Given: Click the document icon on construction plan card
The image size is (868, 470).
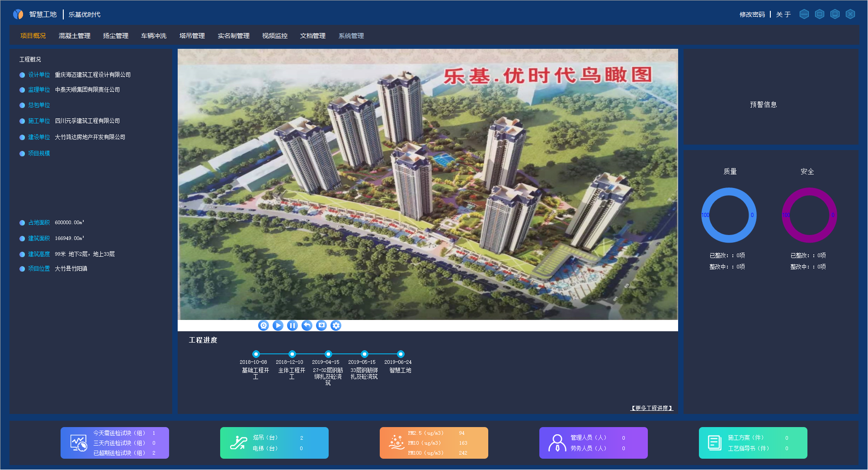Looking at the screenshot, I should (714, 443).
